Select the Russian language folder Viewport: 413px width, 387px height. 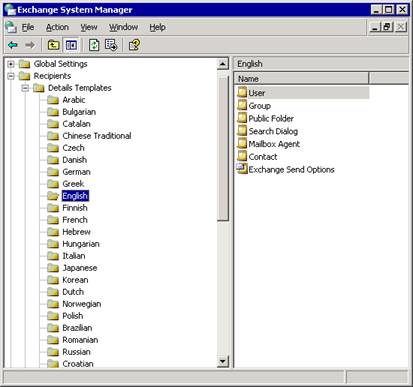(x=76, y=352)
